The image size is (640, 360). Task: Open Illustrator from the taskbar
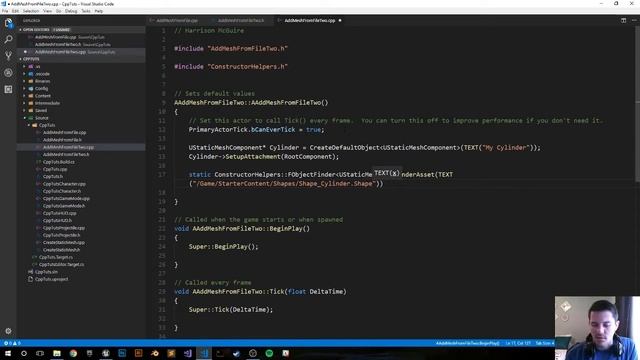138,353
